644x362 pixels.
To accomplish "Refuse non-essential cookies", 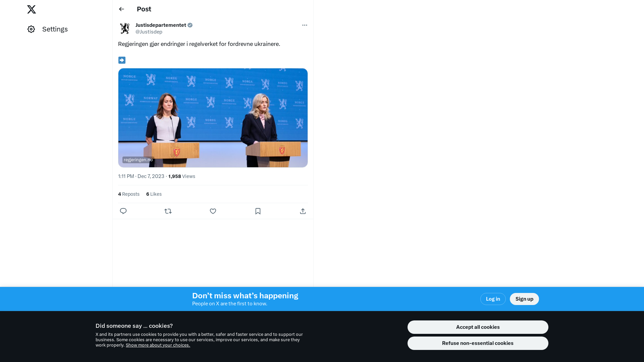I will point(478,343).
